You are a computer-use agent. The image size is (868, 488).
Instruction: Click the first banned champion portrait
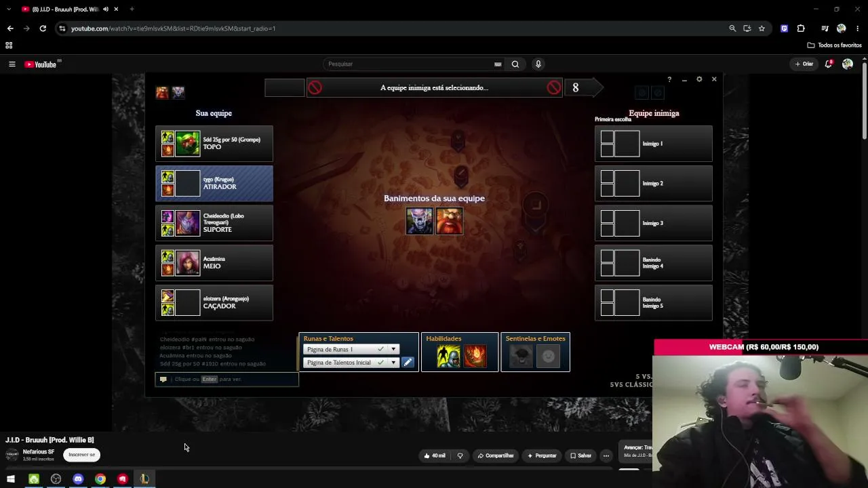pyautogui.click(x=419, y=222)
